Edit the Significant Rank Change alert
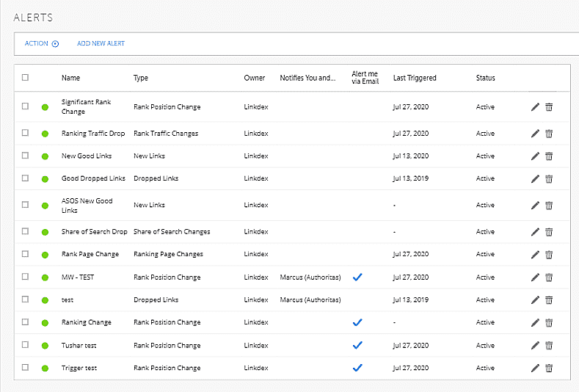The width and height of the screenshot is (579, 392). click(535, 107)
